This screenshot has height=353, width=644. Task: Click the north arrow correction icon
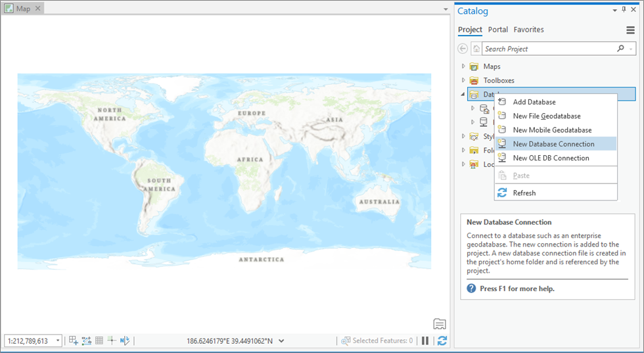click(x=124, y=341)
